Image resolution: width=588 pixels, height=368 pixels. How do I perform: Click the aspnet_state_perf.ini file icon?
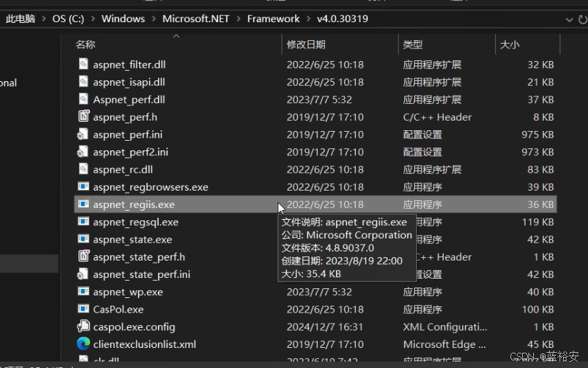[x=82, y=274]
